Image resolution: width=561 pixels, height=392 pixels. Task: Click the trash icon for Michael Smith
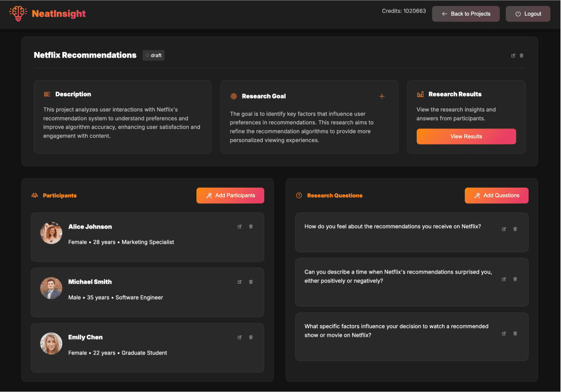(251, 282)
